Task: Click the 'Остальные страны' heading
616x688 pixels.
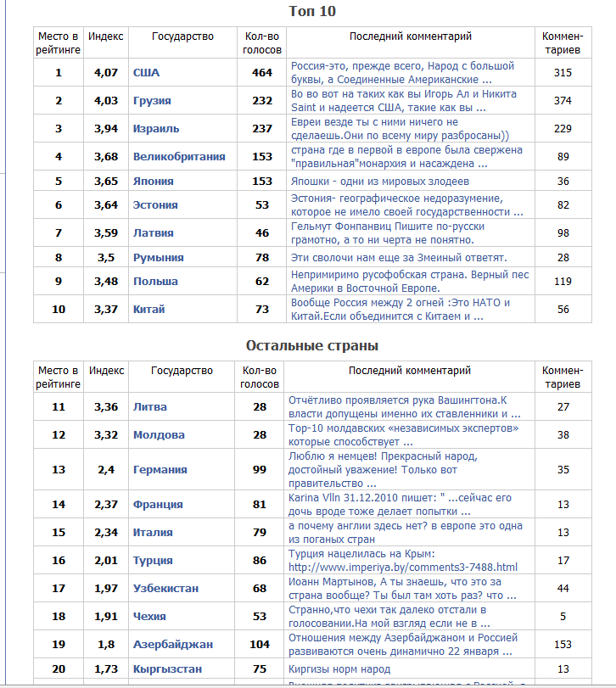Action: tap(312, 346)
